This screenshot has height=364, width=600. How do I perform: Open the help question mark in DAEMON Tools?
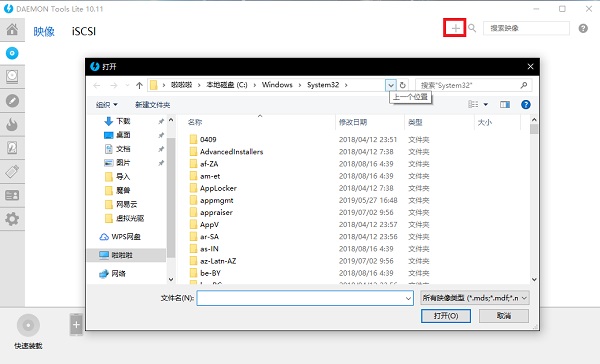pyautogui.click(x=583, y=28)
